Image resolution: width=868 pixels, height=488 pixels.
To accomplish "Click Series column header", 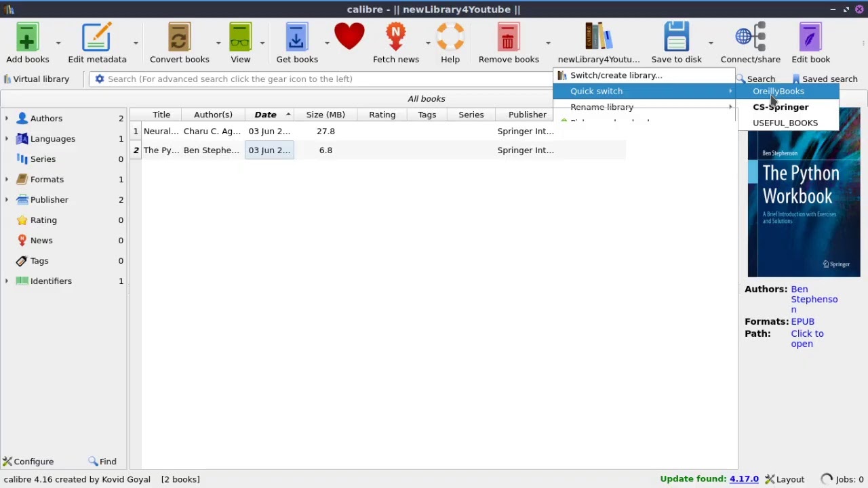I will coord(471,115).
